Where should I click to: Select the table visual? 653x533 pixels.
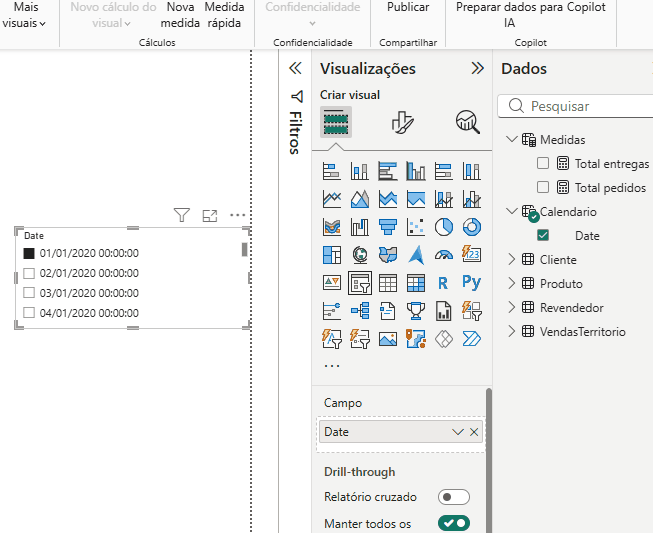tap(388, 283)
